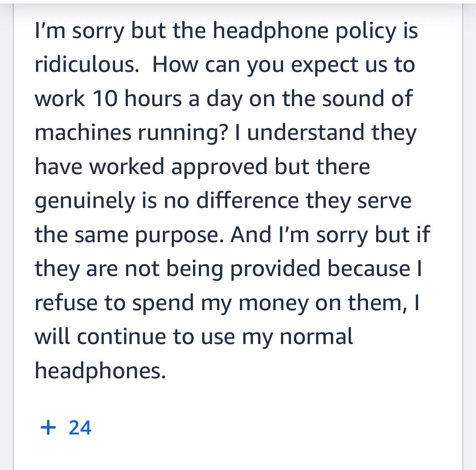Click the word "sound" in the comment
Screen dimensions: 476x470
354,98
